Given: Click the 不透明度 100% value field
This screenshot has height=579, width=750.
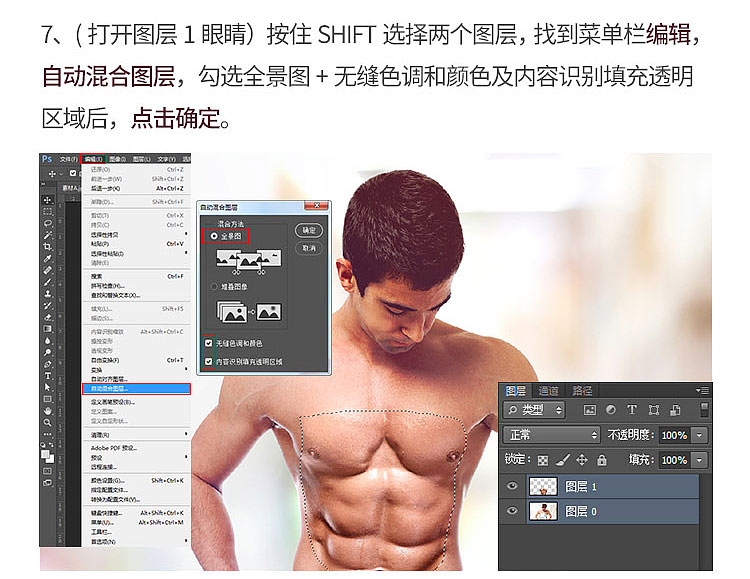Looking at the screenshot, I should click(x=674, y=435).
